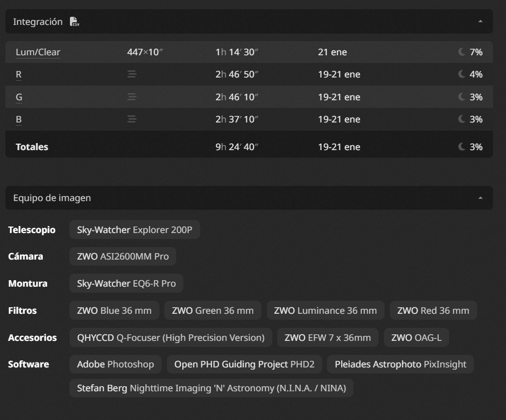Open session details list icon in R row
506x420 pixels.
(132, 74)
